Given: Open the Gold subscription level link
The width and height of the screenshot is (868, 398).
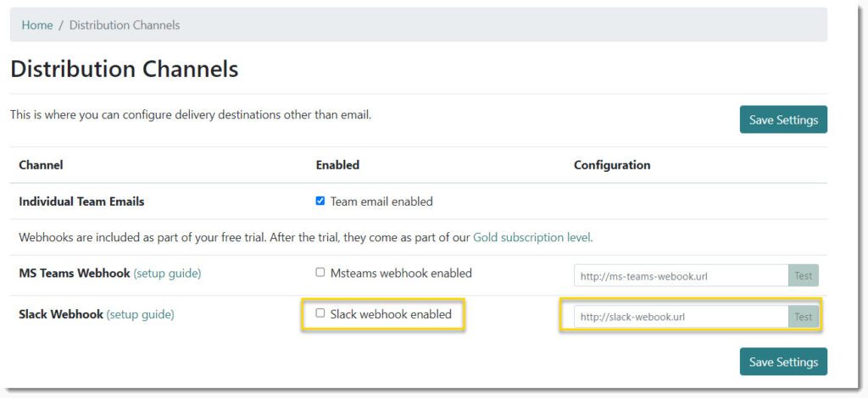Looking at the screenshot, I should tap(532, 238).
